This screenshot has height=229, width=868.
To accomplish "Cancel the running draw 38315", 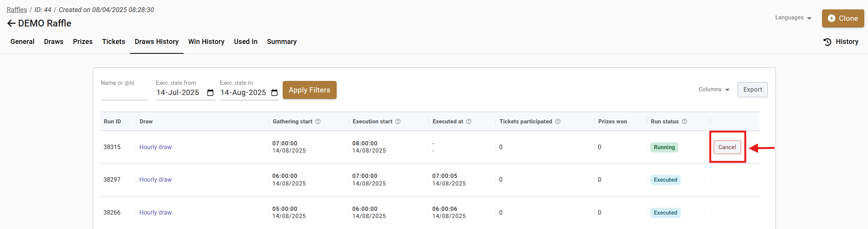I will [x=727, y=147].
